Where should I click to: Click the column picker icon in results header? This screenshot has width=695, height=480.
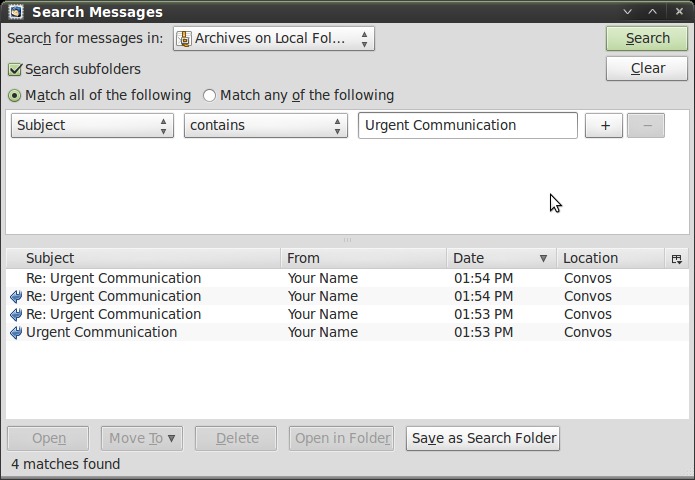click(676, 258)
